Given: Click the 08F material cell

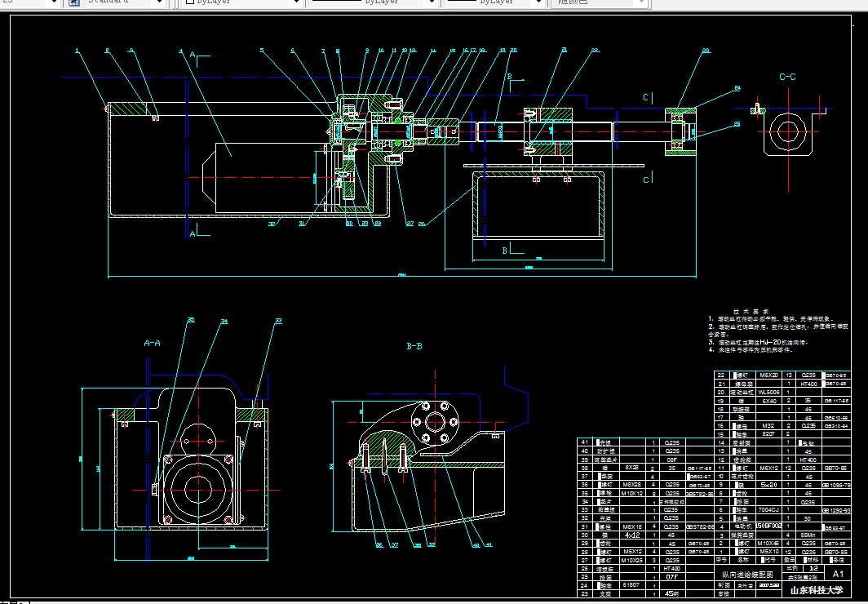Looking at the screenshot, I should 671,460.
